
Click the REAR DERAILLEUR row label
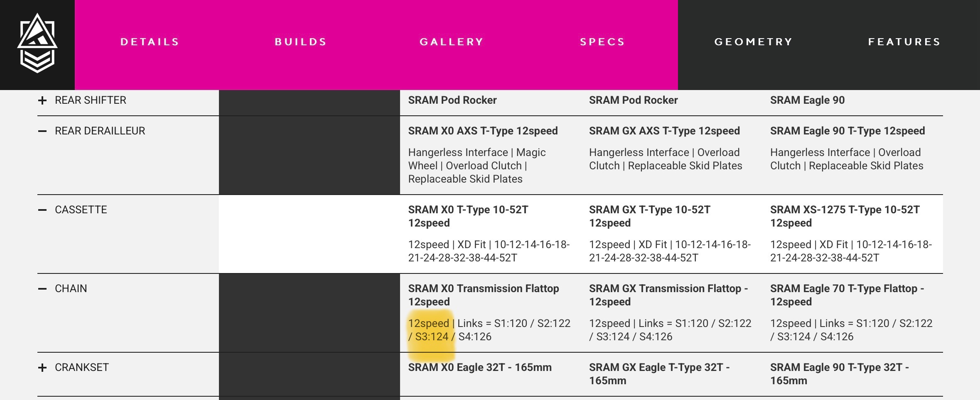(100, 131)
